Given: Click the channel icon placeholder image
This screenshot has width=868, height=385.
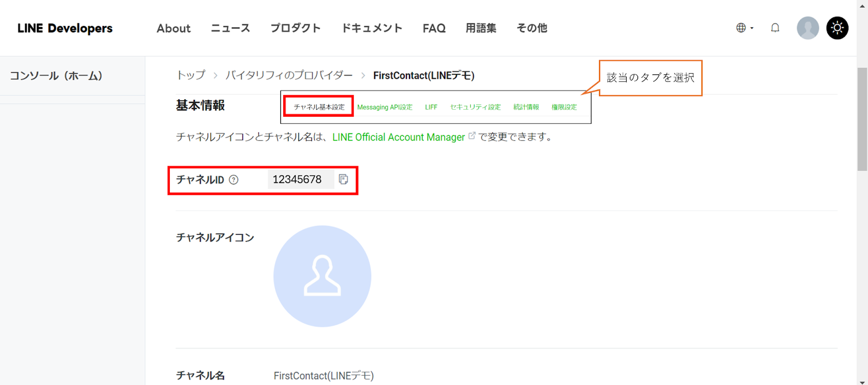Looking at the screenshot, I should [322, 276].
